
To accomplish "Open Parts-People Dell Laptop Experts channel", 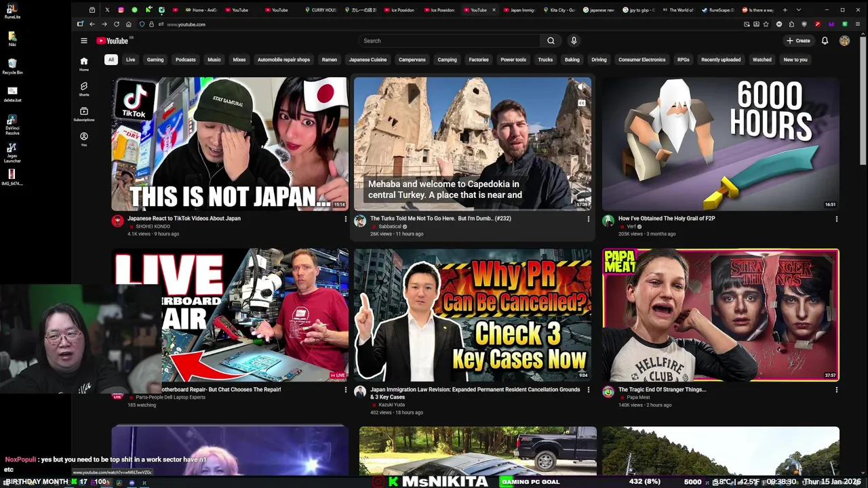I will (x=170, y=397).
